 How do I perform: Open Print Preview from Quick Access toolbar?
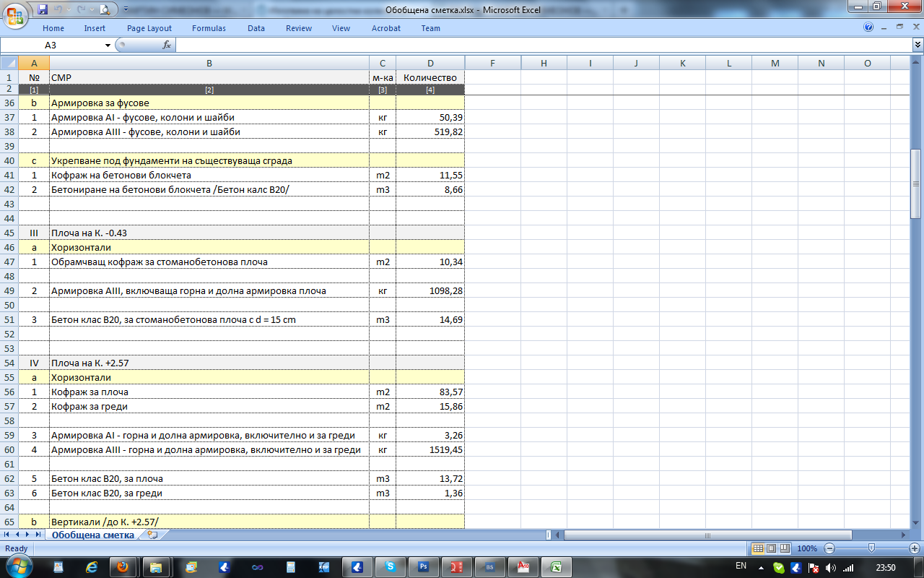pyautogui.click(x=105, y=10)
